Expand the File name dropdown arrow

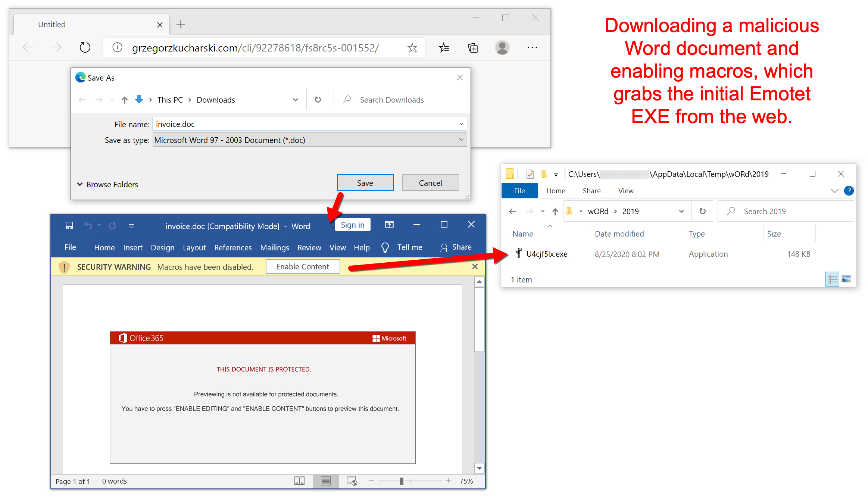[x=461, y=124]
